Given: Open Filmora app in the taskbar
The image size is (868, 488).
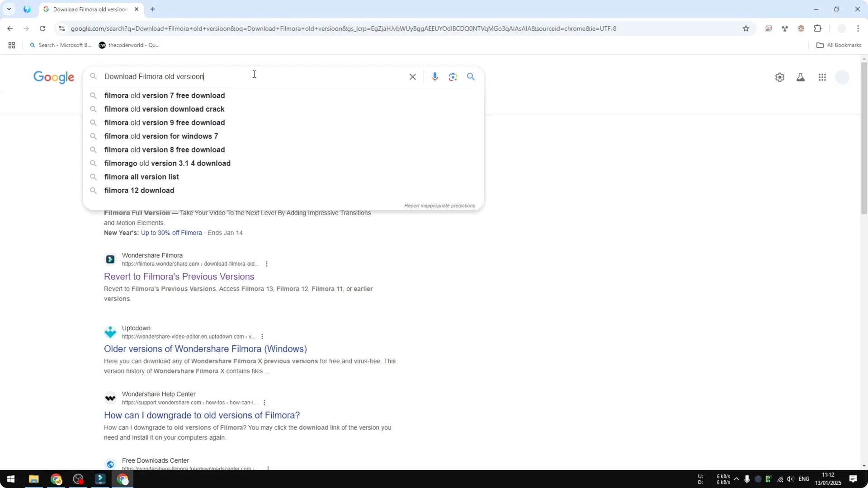Looking at the screenshot, I should 100,479.
